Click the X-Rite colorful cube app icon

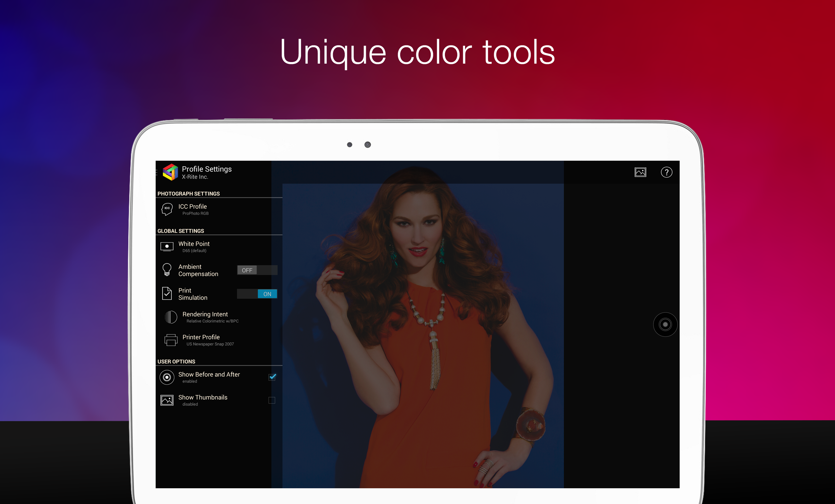point(170,172)
